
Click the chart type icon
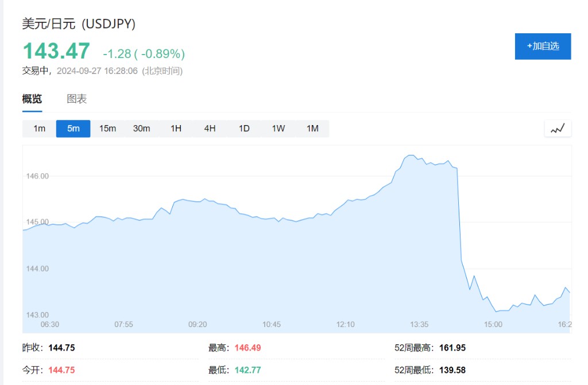tap(558, 129)
